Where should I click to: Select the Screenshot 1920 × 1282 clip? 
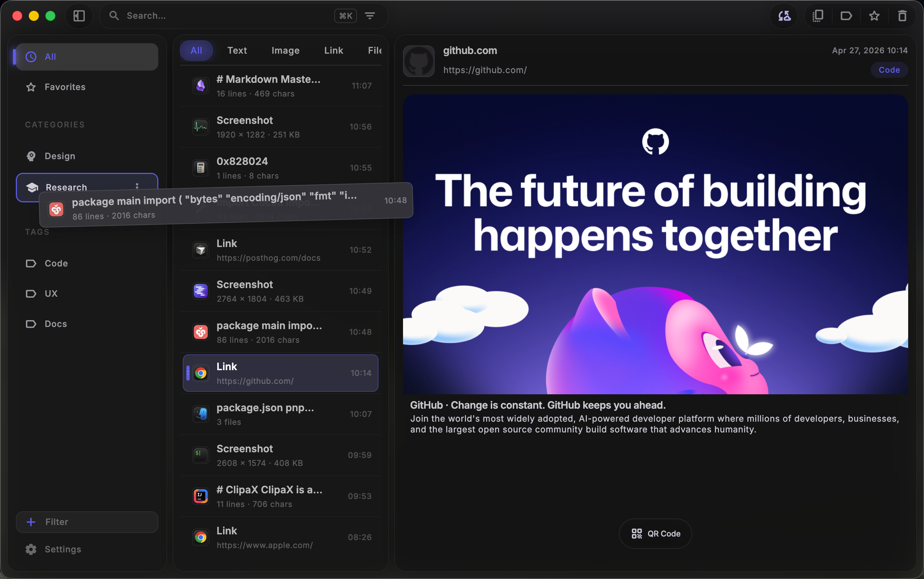point(281,127)
